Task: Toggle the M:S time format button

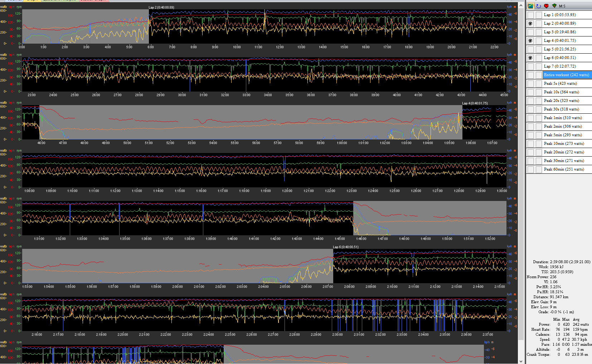Action: pyautogui.click(x=562, y=6)
